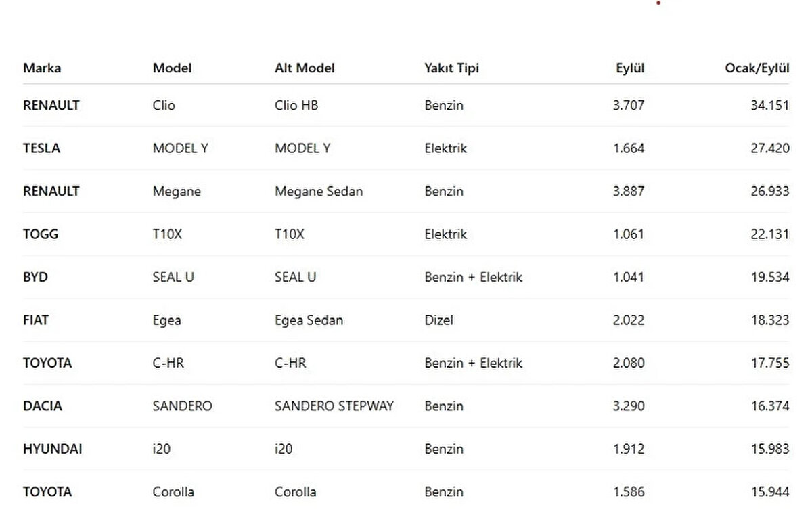Viewport: 812px width, 526px height.
Task: Select the FIAT brand cell
Action: 36,320
